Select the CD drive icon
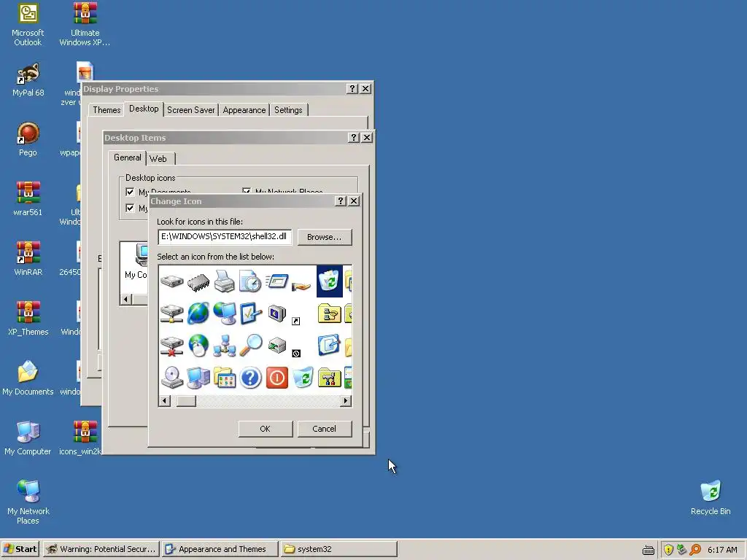Screen dimensions: 747x560 click(x=172, y=378)
